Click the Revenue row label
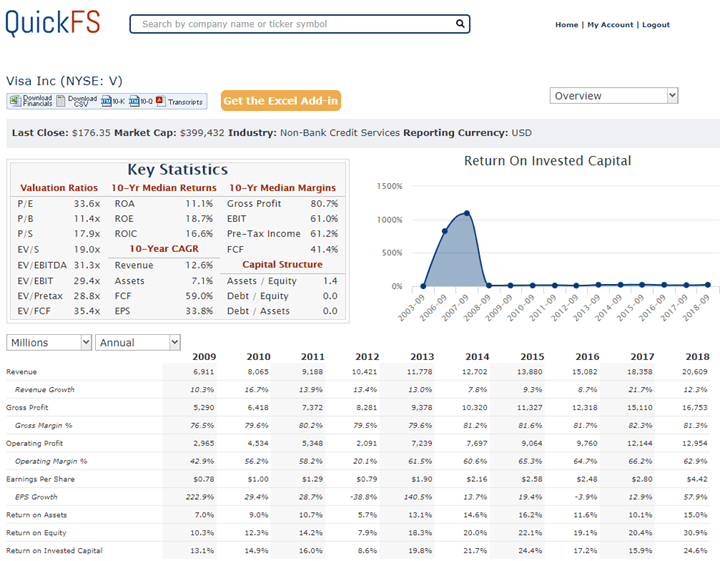Image resolution: width=720 pixels, height=561 pixels. pyautogui.click(x=21, y=372)
